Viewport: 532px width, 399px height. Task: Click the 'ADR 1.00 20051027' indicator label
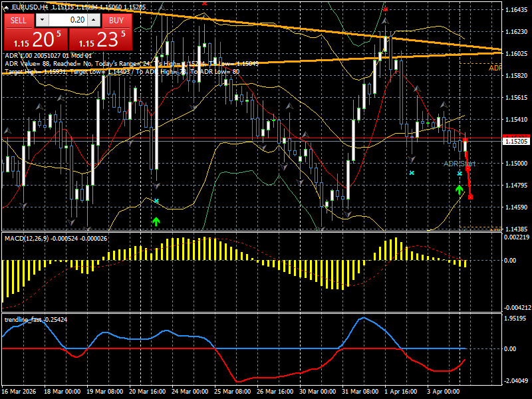pyautogui.click(x=48, y=55)
